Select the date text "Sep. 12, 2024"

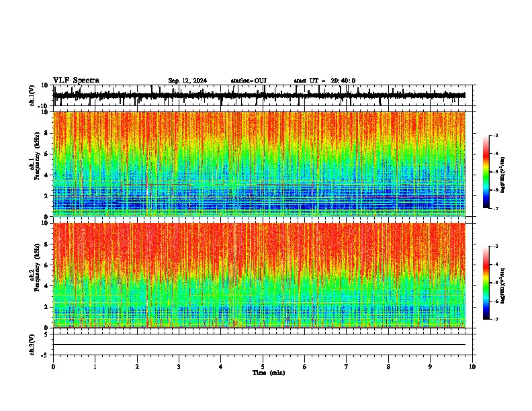coord(187,81)
